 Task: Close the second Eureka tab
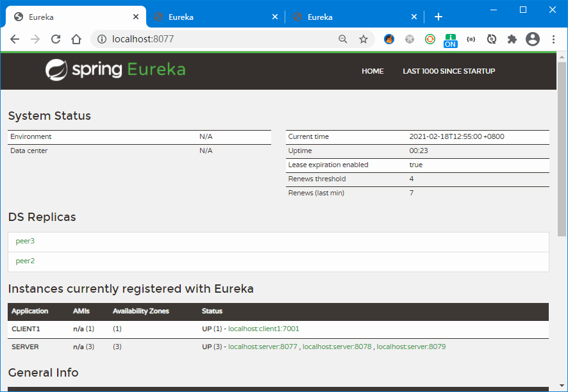(x=275, y=17)
